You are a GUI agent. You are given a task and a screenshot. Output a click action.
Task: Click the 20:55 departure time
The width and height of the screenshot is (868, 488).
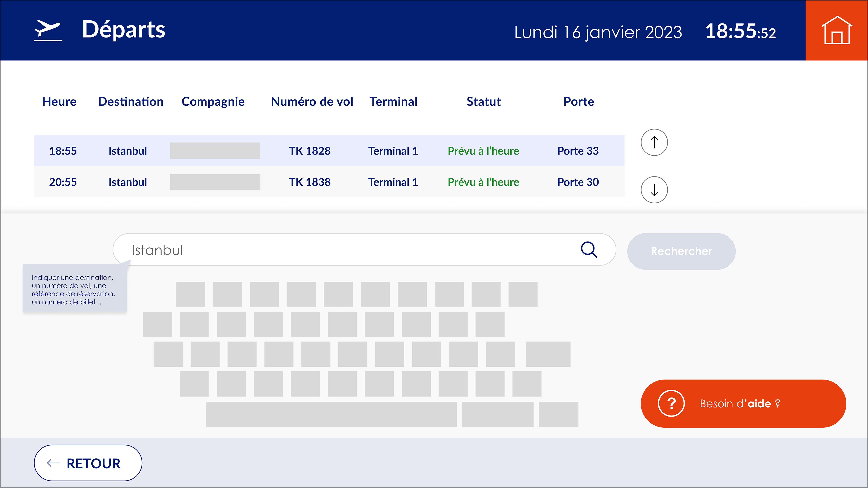[x=63, y=182]
